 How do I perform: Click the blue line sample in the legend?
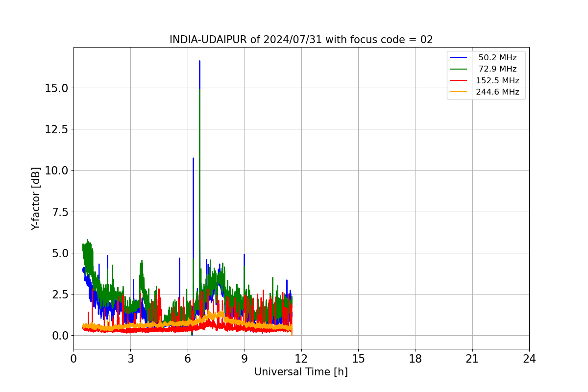click(x=459, y=58)
